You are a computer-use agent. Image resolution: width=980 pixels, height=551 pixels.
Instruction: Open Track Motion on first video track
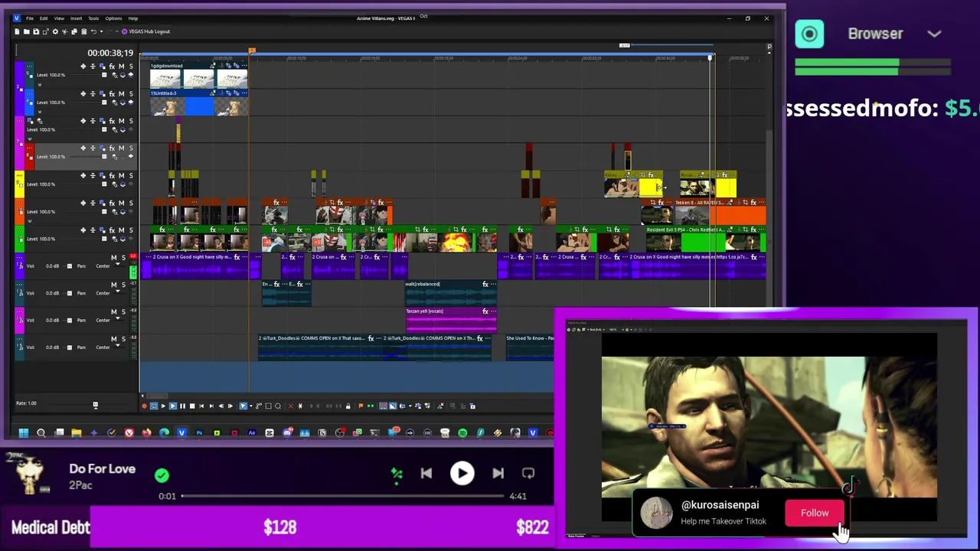(103, 67)
